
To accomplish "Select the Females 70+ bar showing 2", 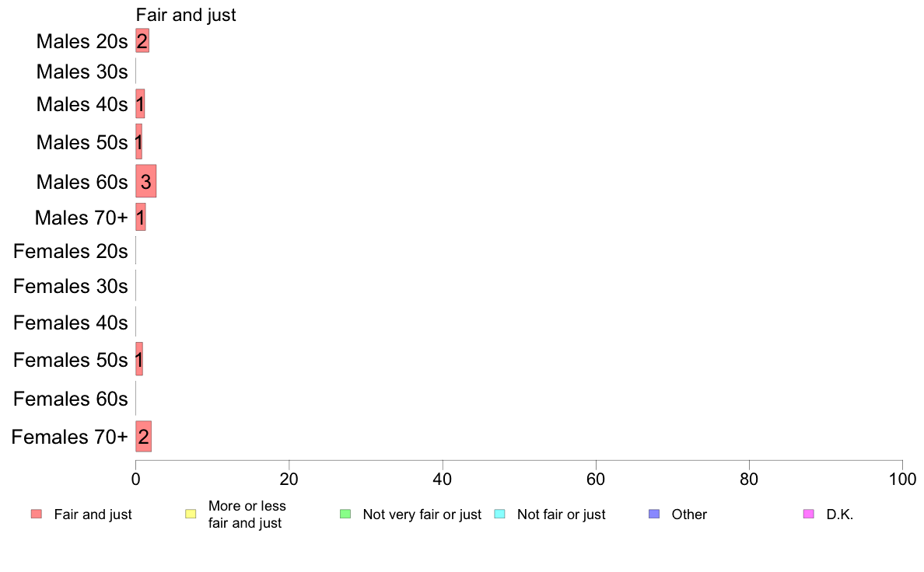I will [x=143, y=437].
